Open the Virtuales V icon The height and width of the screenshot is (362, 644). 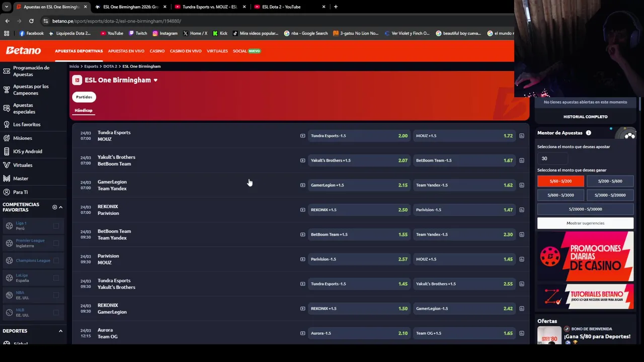coord(7,165)
